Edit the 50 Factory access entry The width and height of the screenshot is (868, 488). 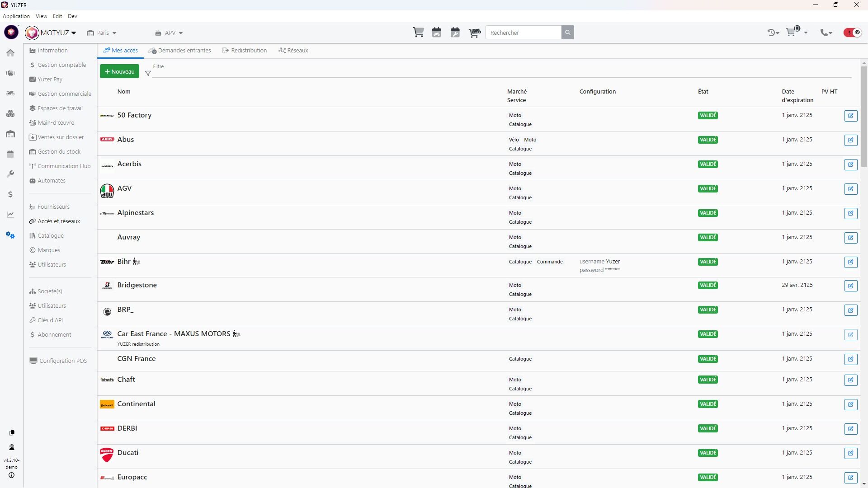tap(850, 116)
